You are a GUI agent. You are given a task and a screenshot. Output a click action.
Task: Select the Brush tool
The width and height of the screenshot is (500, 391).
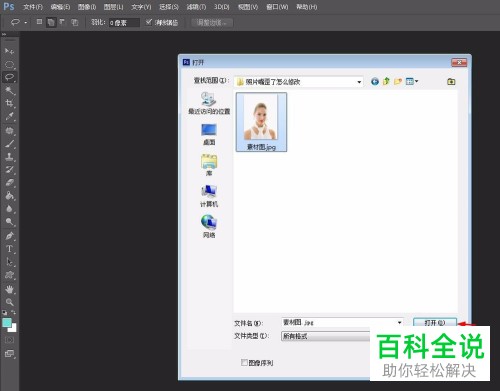click(x=9, y=144)
